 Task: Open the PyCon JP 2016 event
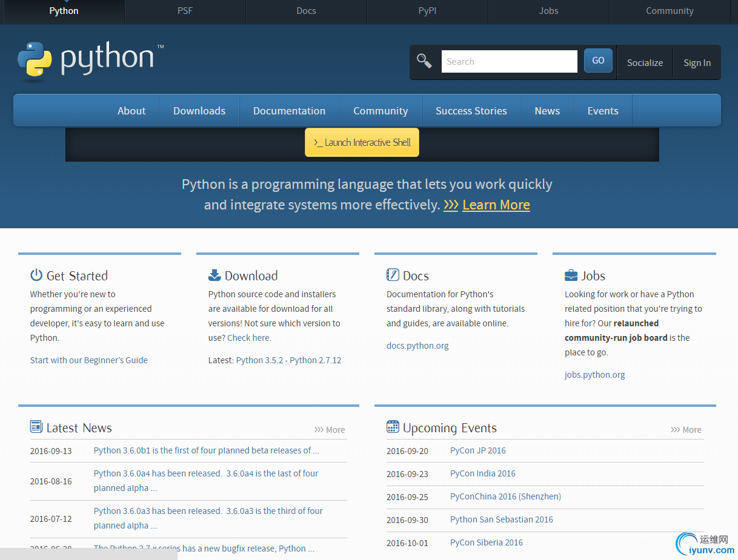pyautogui.click(x=477, y=450)
